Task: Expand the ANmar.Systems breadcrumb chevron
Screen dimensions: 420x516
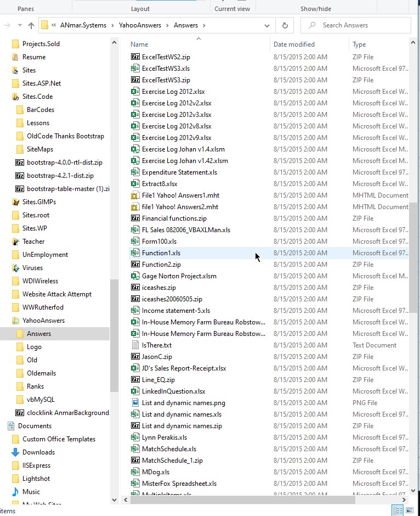Action: pos(113,25)
